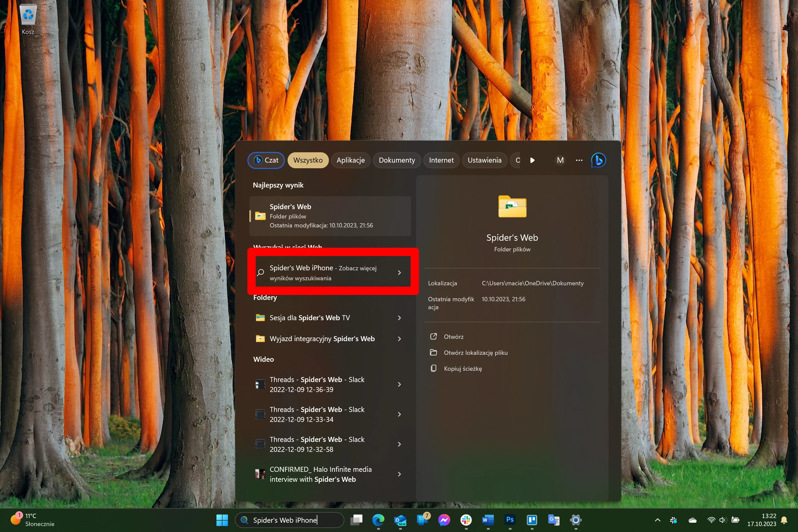Click the Halo Infinite video thumbnail icon
This screenshot has width=798, height=532.
point(260,474)
